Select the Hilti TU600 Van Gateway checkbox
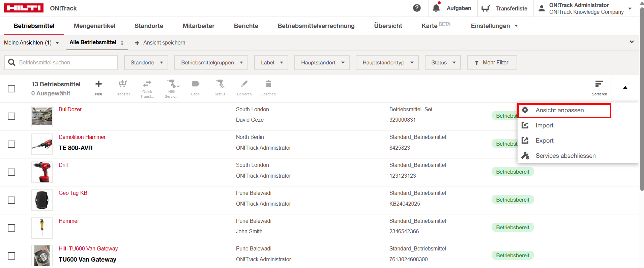The width and height of the screenshot is (644, 268). pos(12,256)
